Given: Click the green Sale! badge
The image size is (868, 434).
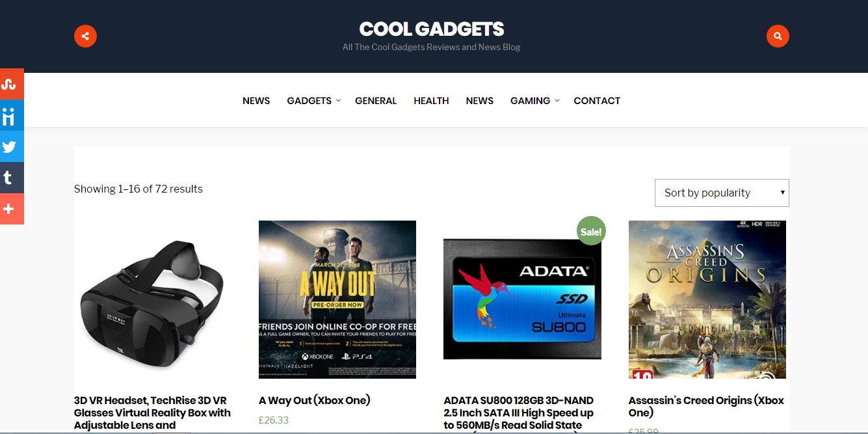Looking at the screenshot, I should (591, 231).
